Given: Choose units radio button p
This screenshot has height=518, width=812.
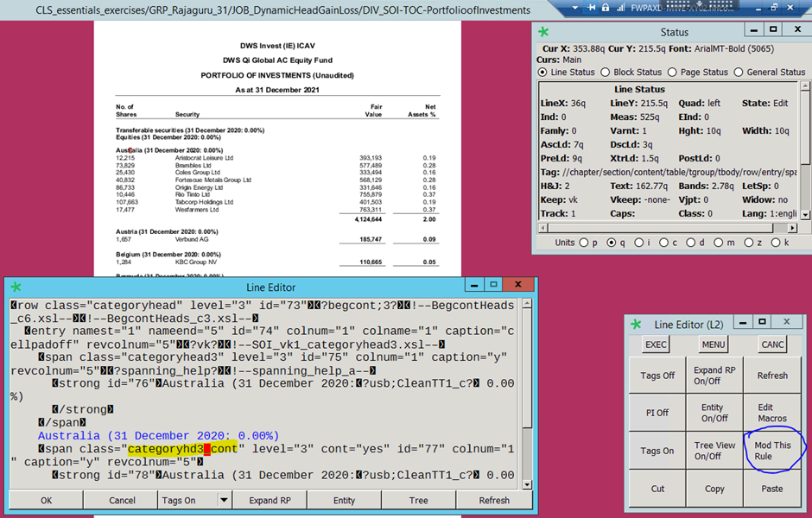Looking at the screenshot, I should click(x=584, y=243).
